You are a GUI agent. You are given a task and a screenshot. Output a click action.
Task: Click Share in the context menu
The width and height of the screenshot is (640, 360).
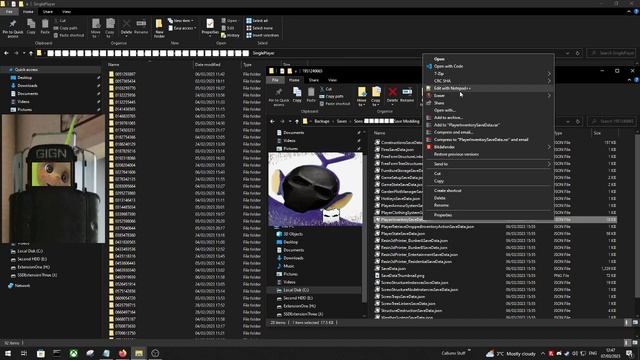coord(439,103)
